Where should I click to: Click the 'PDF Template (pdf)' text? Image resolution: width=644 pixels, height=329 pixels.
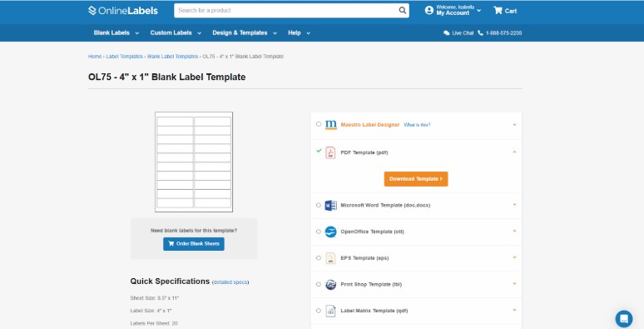(x=364, y=152)
